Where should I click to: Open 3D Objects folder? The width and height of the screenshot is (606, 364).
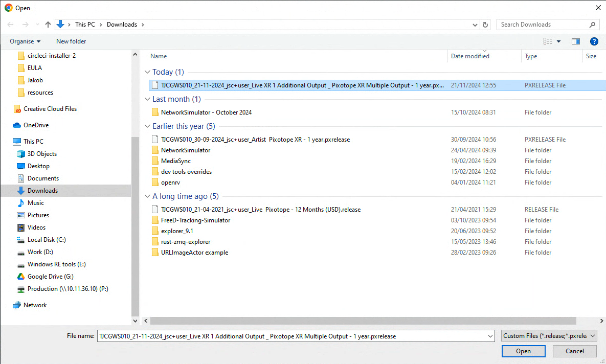click(42, 154)
